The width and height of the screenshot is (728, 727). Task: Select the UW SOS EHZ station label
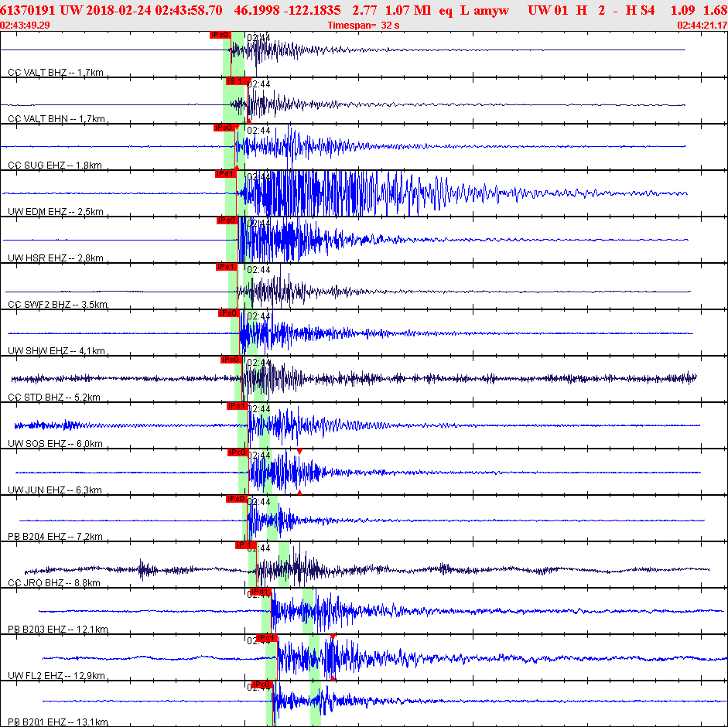pyautogui.click(x=55, y=444)
